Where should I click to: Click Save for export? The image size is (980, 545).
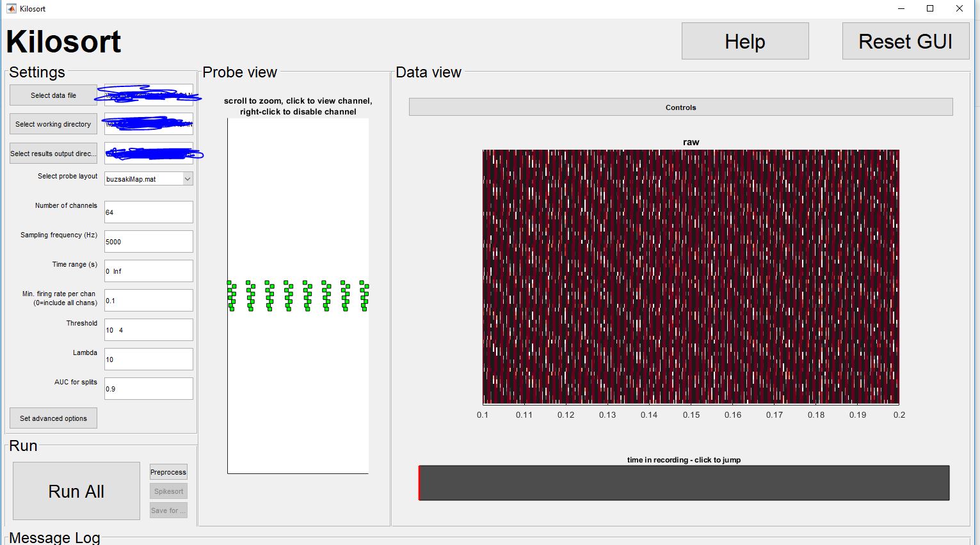[x=168, y=510]
